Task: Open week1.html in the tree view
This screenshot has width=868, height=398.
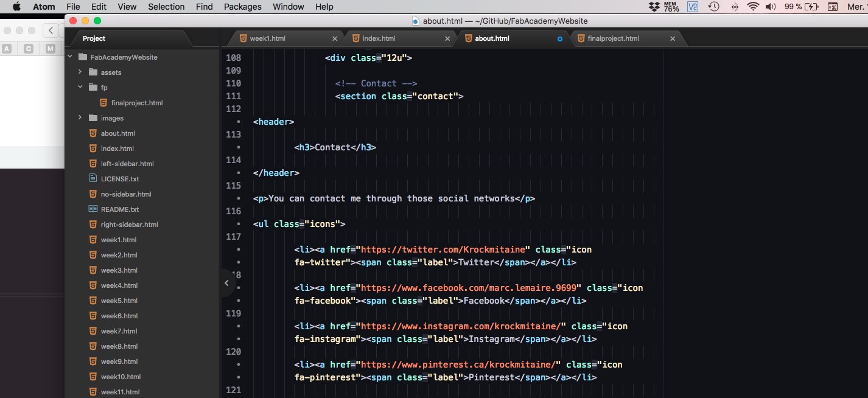Action: click(x=119, y=240)
